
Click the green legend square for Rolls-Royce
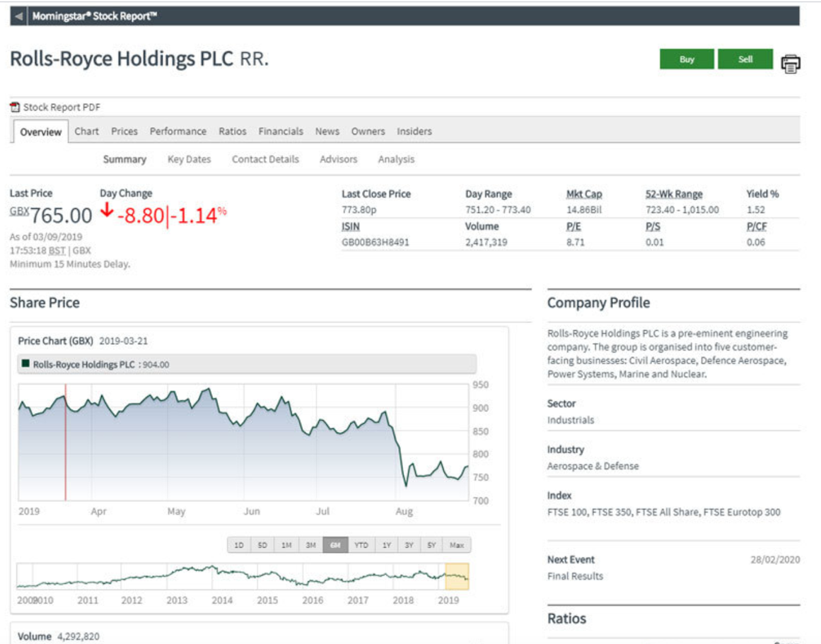[x=25, y=363]
